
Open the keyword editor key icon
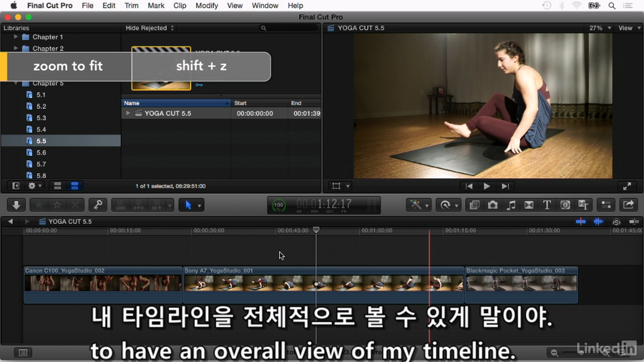(98, 205)
